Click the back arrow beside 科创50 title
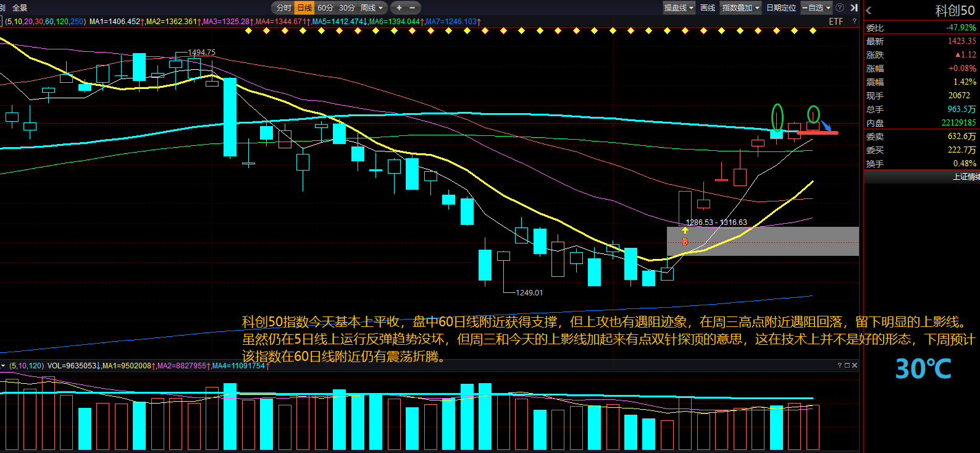The height and width of the screenshot is (453, 980). [869, 11]
